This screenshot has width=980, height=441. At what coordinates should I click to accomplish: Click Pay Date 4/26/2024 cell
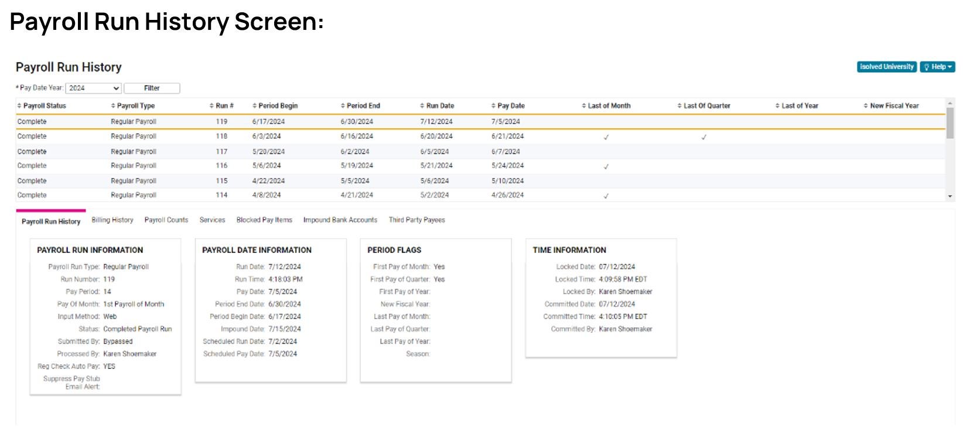[508, 195]
